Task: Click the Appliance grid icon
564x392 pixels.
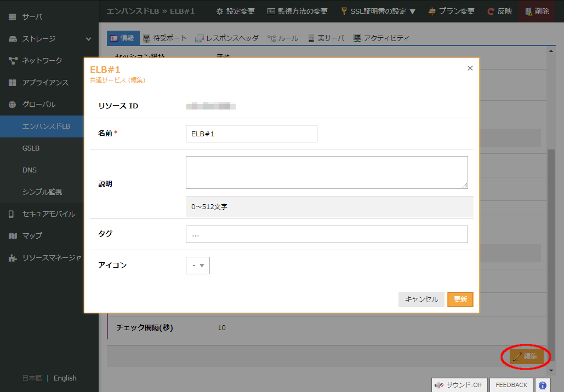Action: [13, 83]
